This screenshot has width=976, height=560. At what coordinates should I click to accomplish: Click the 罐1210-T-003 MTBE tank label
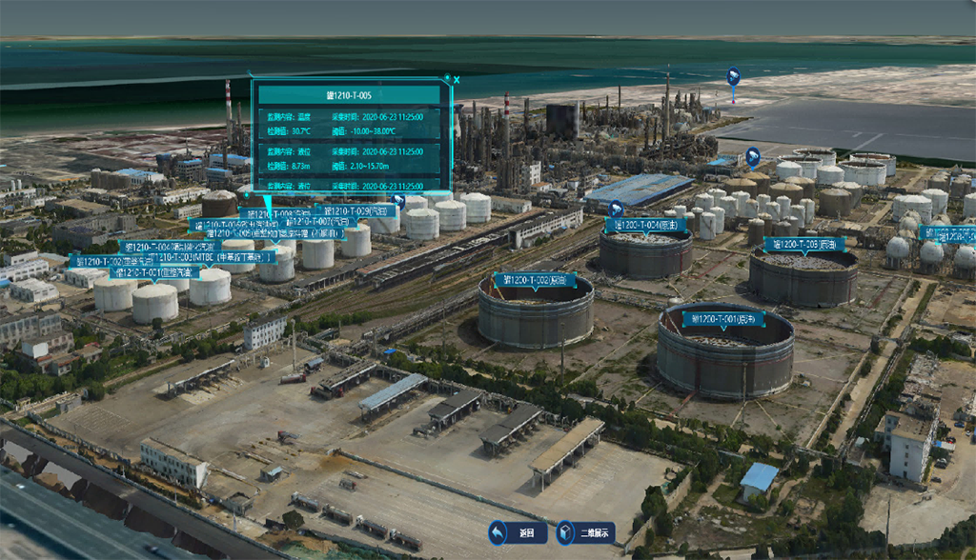click(211, 257)
